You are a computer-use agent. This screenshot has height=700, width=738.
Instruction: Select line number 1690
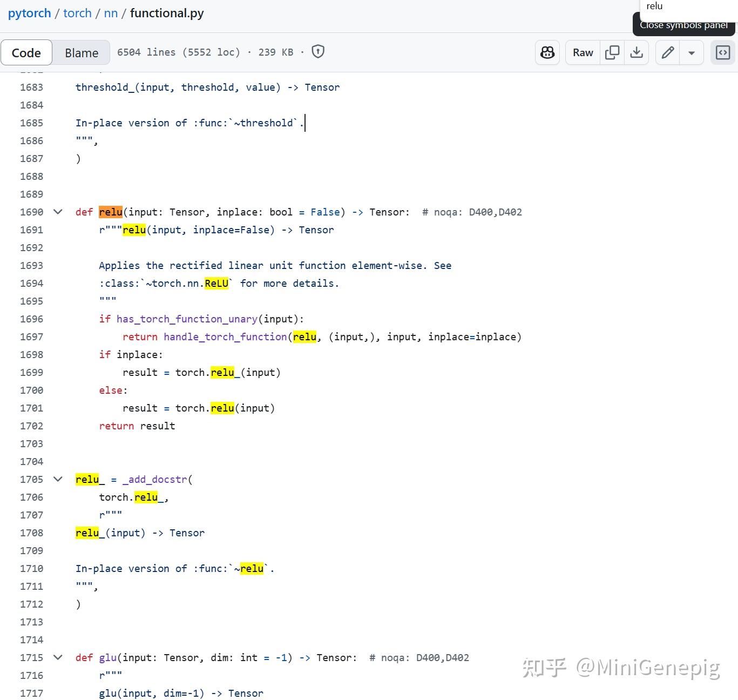pyautogui.click(x=31, y=212)
